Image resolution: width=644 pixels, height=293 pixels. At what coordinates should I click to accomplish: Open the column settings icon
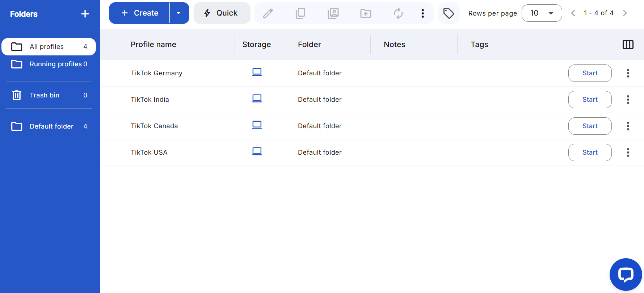click(x=628, y=45)
